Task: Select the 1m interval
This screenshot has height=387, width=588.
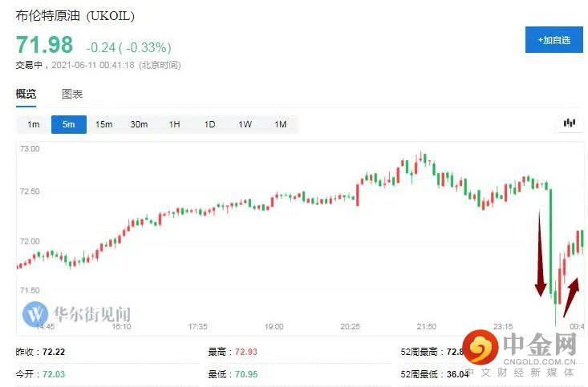Action: click(x=34, y=124)
